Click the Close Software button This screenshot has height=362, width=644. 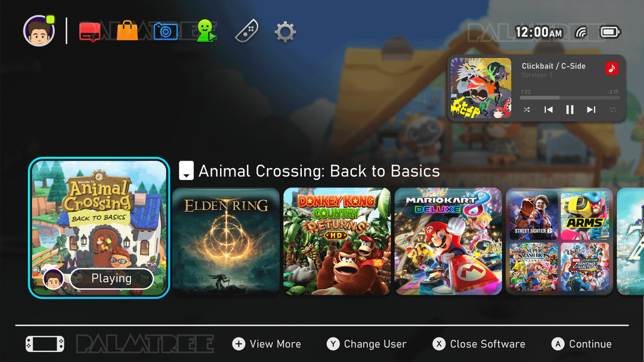pos(479,344)
